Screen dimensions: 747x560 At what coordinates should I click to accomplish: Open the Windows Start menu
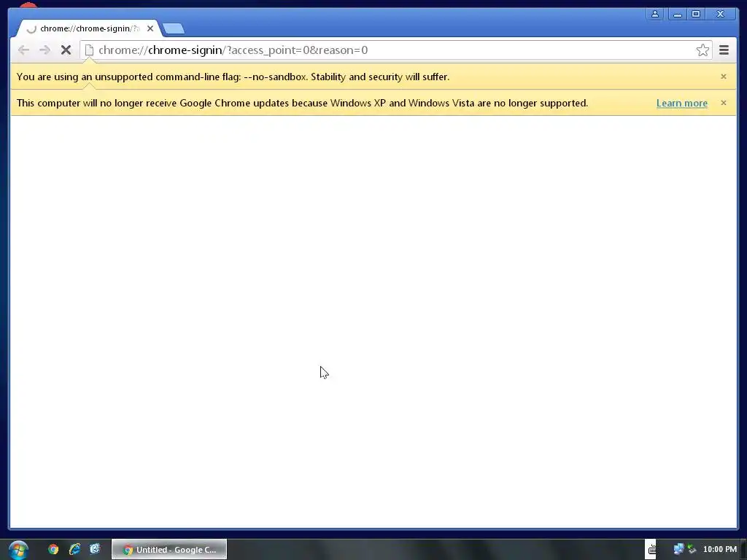(x=18, y=550)
